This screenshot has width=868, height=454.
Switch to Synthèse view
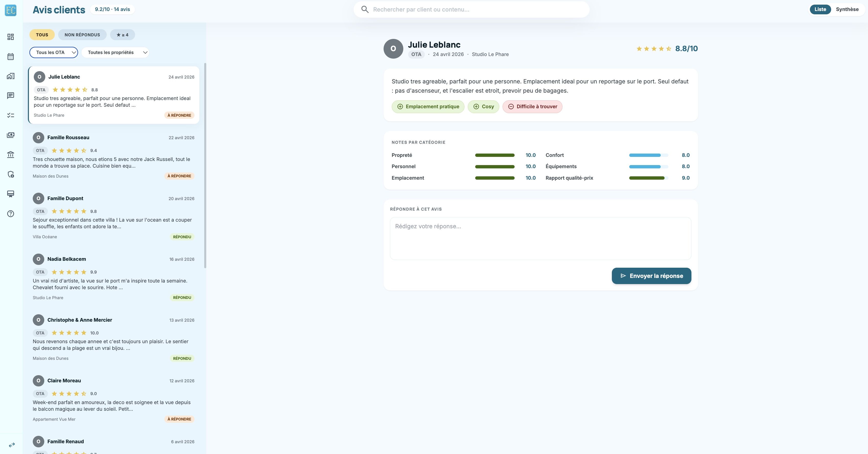(x=847, y=9)
